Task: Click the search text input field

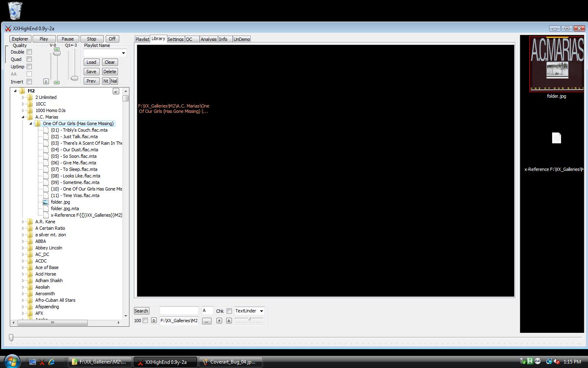Action: point(179,311)
